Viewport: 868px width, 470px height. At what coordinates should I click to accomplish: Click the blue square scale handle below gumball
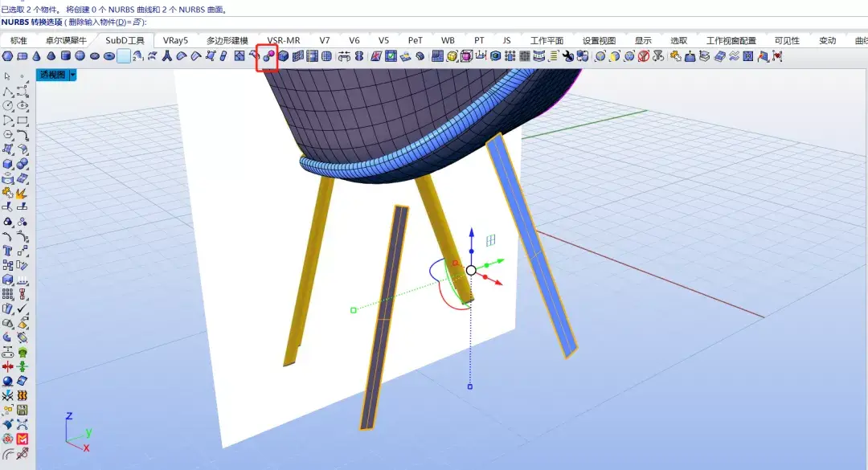click(x=470, y=386)
